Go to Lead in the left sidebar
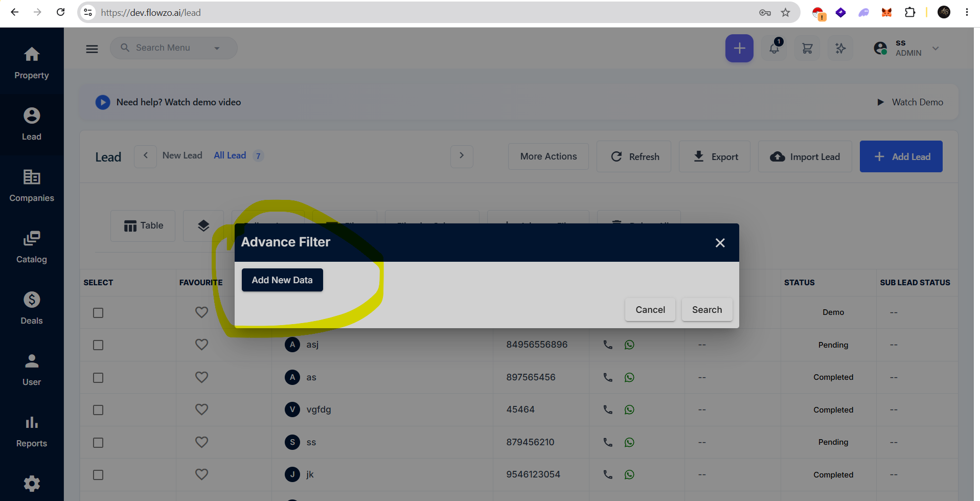 click(32, 124)
